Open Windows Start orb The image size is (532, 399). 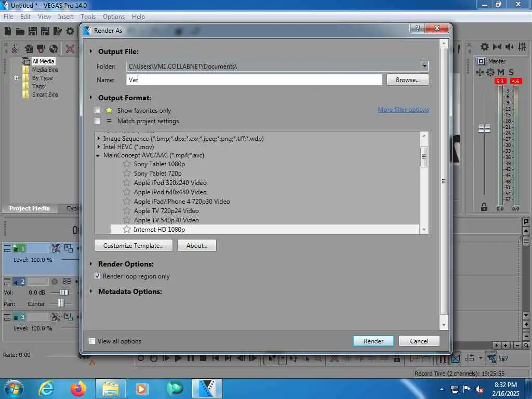pos(13,389)
